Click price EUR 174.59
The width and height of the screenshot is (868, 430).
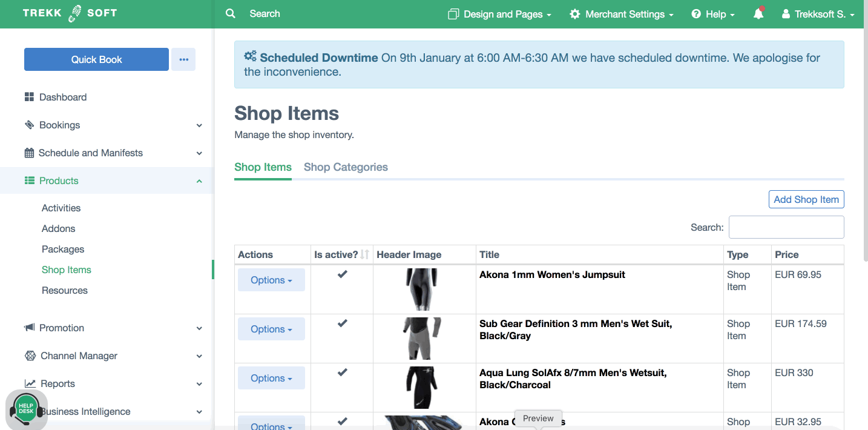[800, 323]
